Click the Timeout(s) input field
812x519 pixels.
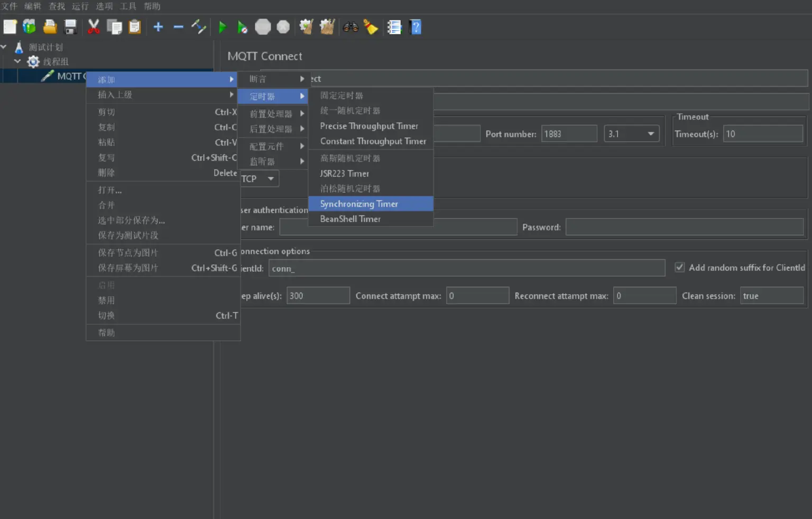(762, 134)
